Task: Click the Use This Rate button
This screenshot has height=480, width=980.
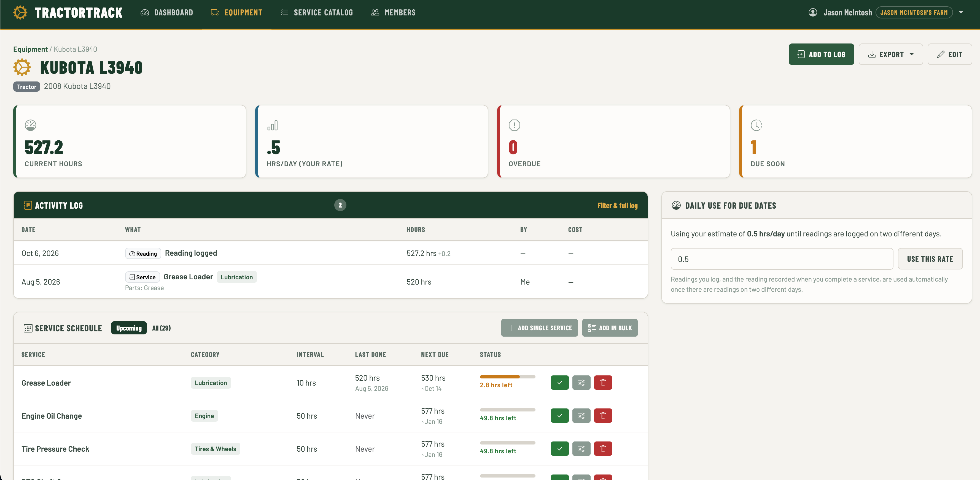Action: [x=930, y=259]
